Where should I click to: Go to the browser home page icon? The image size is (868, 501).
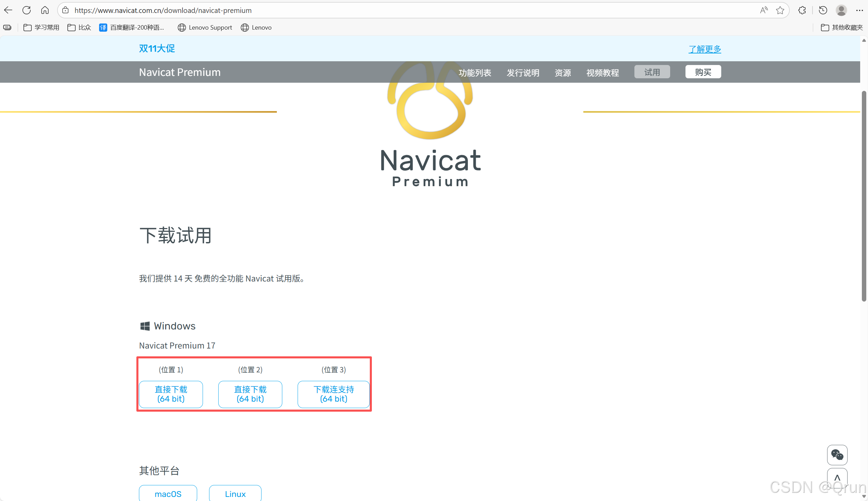(x=45, y=10)
